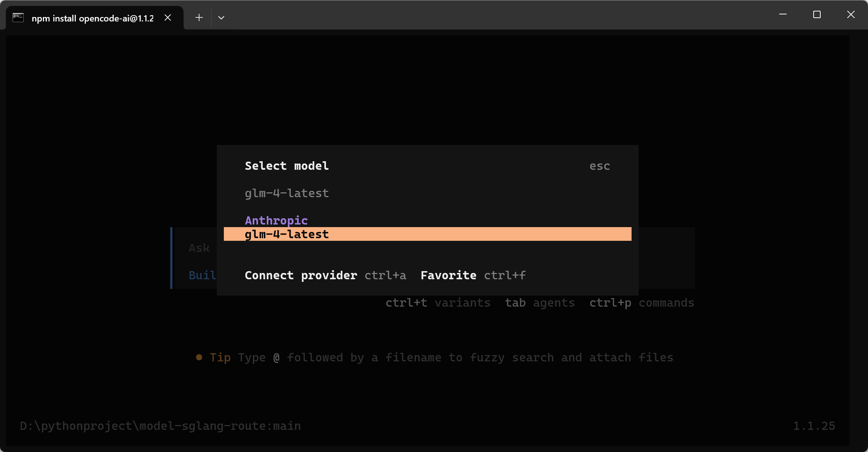Click the Anthropic provider heading
The image size is (868, 452).
pos(276,220)
